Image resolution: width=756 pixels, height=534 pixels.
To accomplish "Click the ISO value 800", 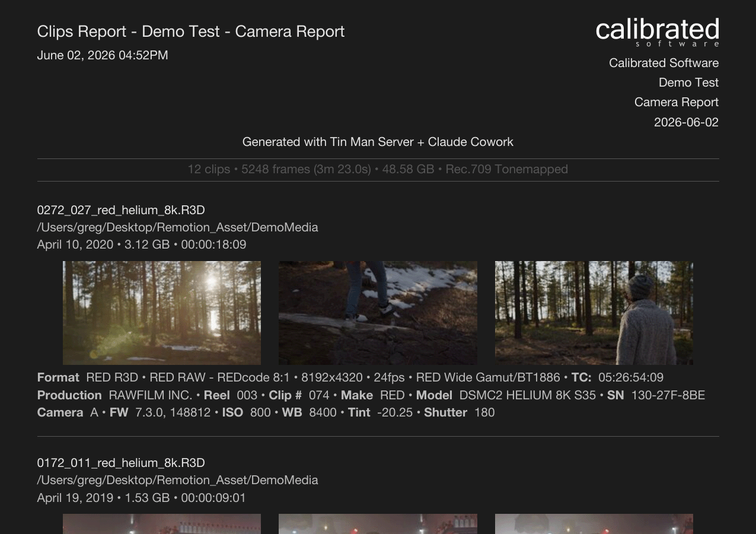I will [260, 412].
